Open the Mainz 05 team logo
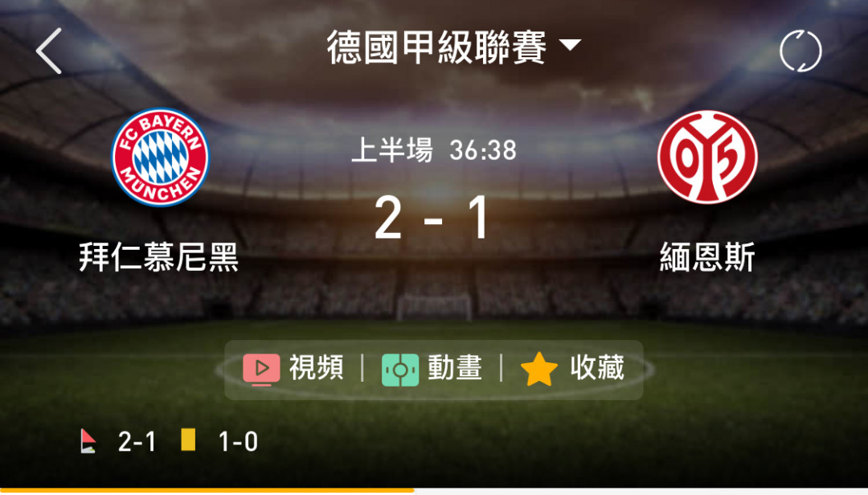This screenshot has width=868, height=495. coord(707,157)
